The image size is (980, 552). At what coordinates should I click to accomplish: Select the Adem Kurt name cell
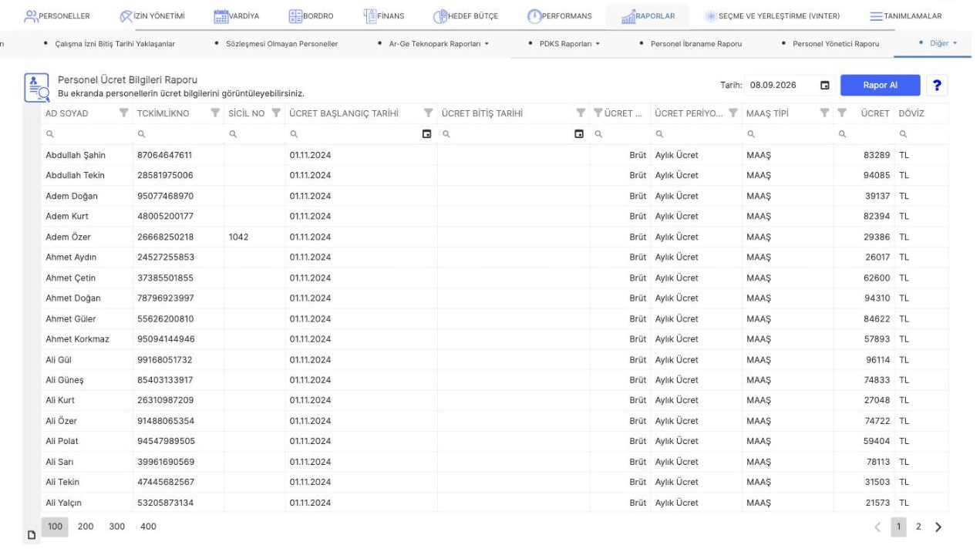click(67, 216)
